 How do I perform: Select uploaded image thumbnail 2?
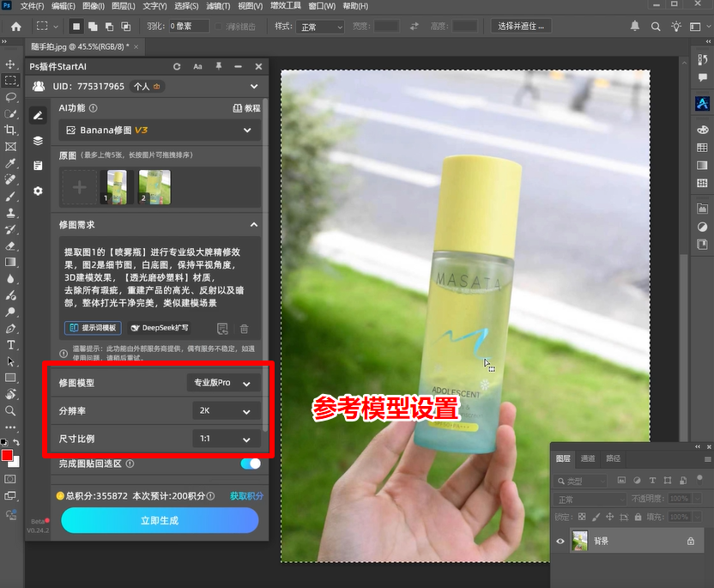[154, 187]
